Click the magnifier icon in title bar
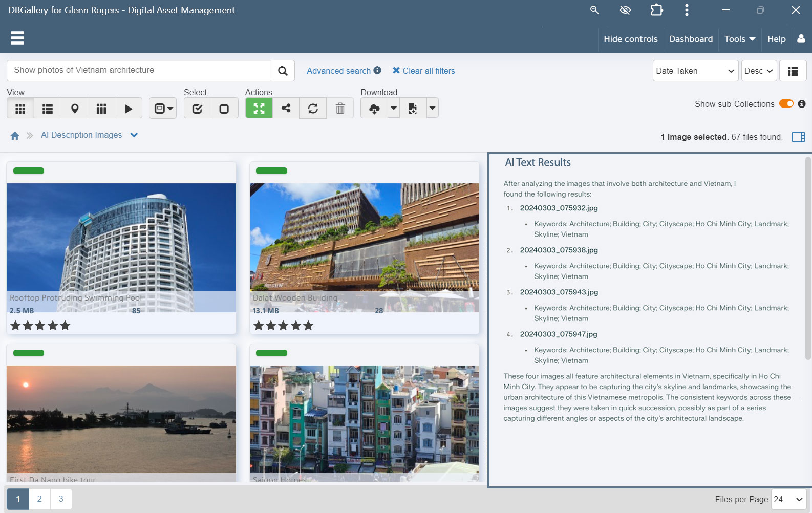Image resolution: width=812 pixels, height=513 pixels. pyautogui.click(x=594, y=10)
